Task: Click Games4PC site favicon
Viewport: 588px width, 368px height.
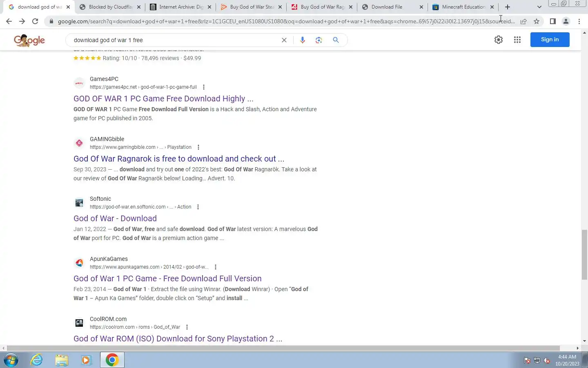Action: [79, 83]
